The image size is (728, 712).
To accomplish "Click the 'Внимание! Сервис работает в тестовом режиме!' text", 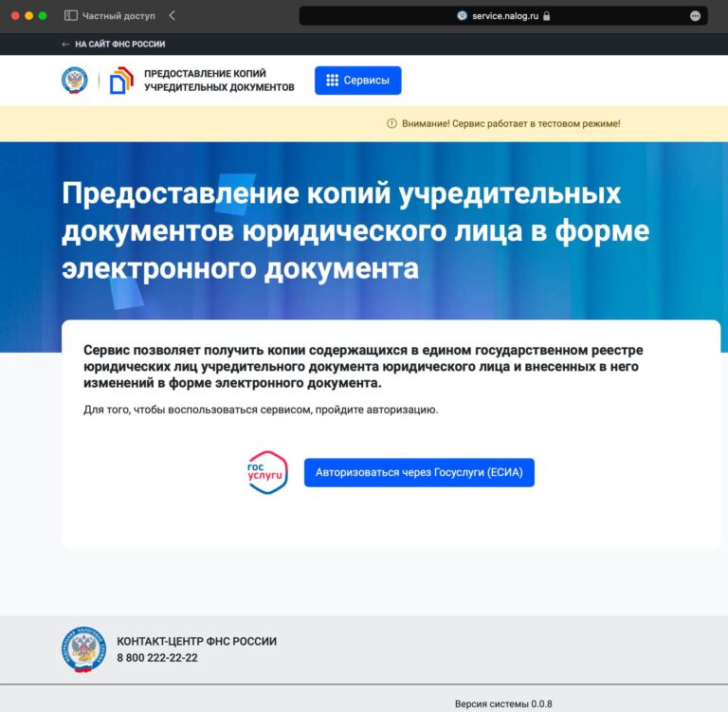I will pos(511,123).
